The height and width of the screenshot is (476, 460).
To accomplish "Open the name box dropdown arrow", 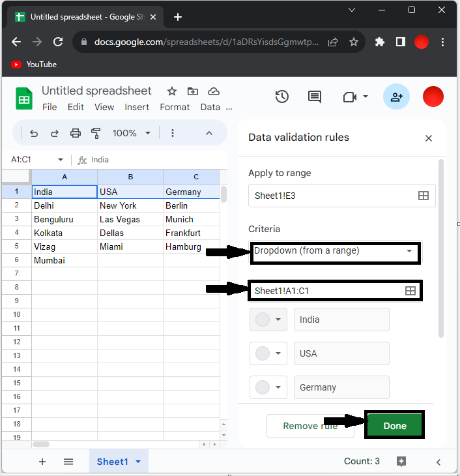I will tap(61, 159).
